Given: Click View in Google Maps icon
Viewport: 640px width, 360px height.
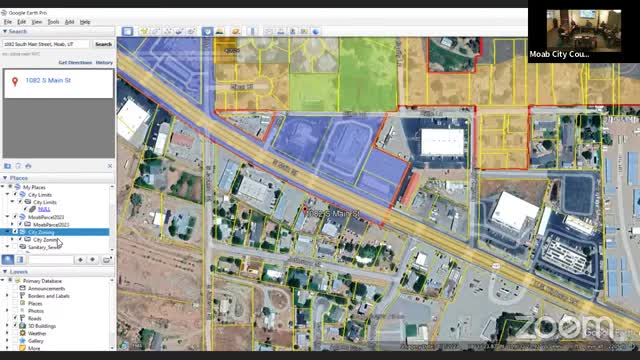Looking at the screenshot, I should click(x=304, y=31).
